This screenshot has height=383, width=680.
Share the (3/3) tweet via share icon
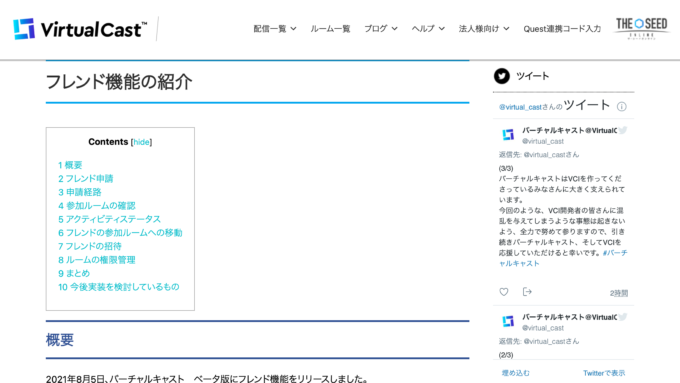(527, 292)
